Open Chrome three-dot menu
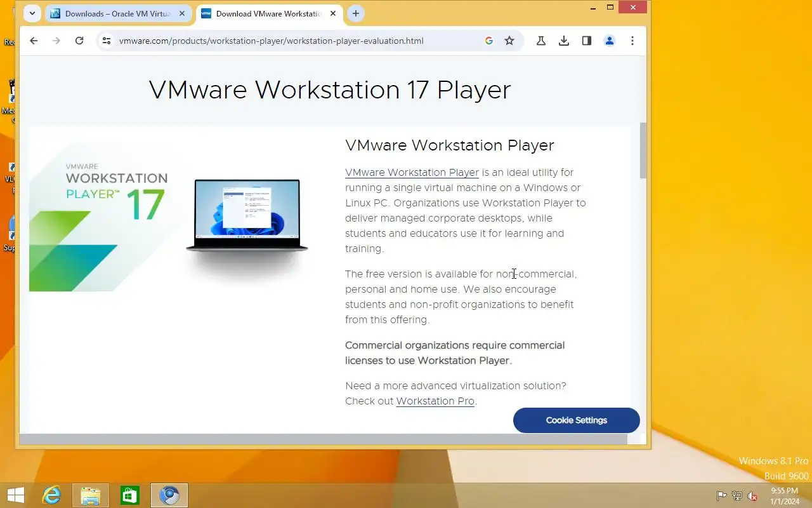The image size is (812, 508). [x=632, y=41]
